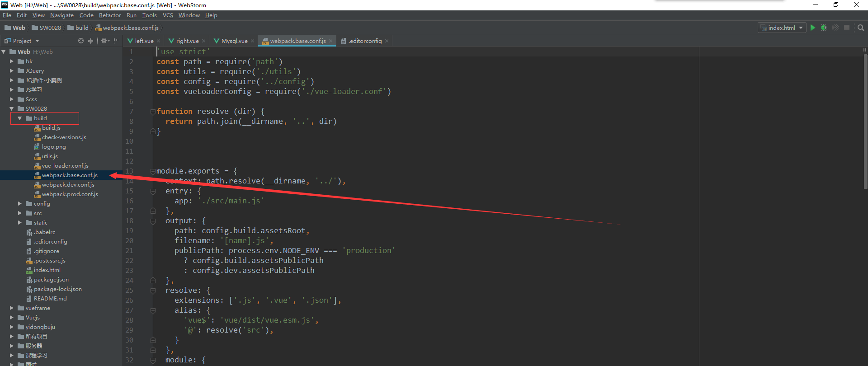Click the Run with Coverage icon
This screenshot has height=366, width=868.
pyautogui.click(x=835, y=28)
